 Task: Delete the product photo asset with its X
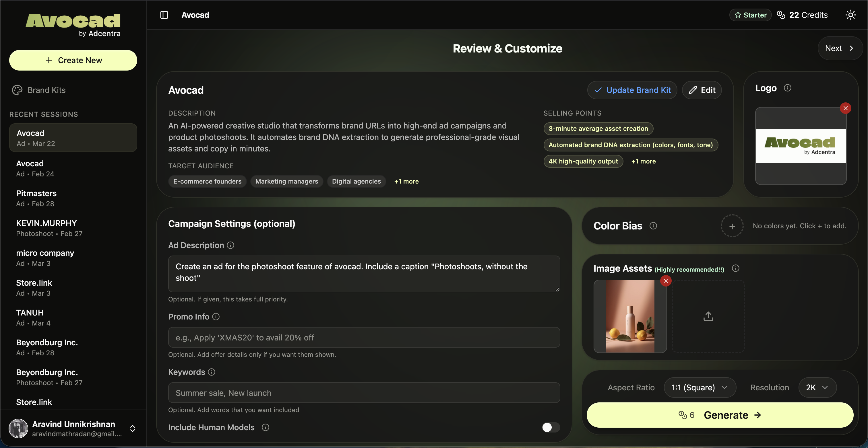(666, 281)
